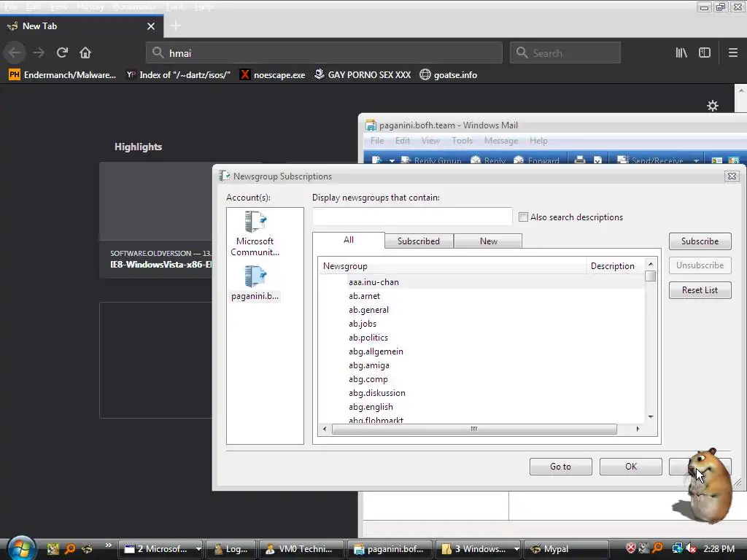Click OK in Newsgroup Subscriptions
This screenshot has height=560, width=747.
coord(631,467)
